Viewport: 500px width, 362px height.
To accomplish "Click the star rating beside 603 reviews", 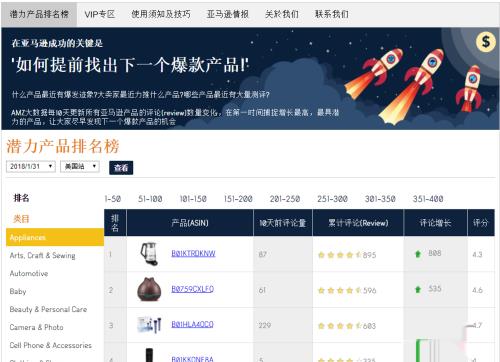I will coord(339,326).
